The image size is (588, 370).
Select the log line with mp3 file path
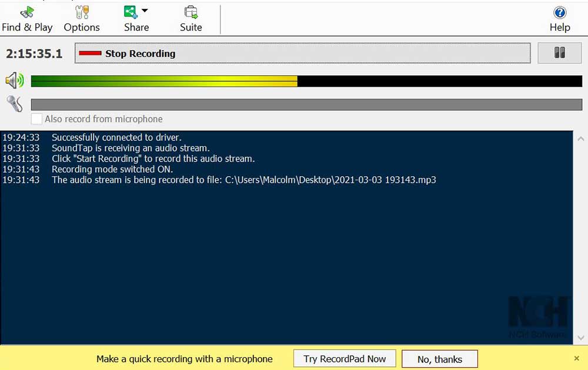243,180
